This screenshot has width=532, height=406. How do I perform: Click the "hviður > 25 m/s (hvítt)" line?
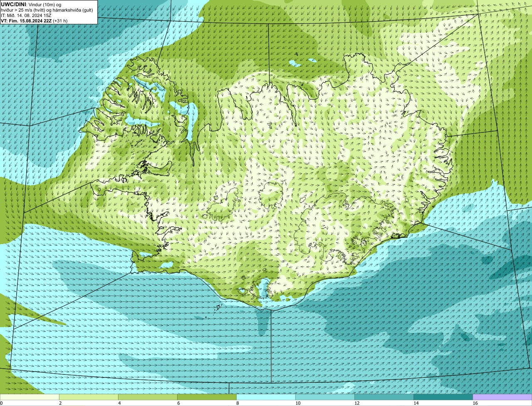pyautogui.click(x=23, y=10)
